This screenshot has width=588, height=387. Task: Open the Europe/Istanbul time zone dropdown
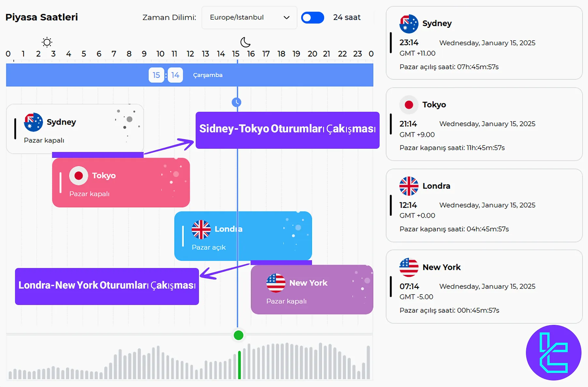pyautogui.click(x=249, y=18)
